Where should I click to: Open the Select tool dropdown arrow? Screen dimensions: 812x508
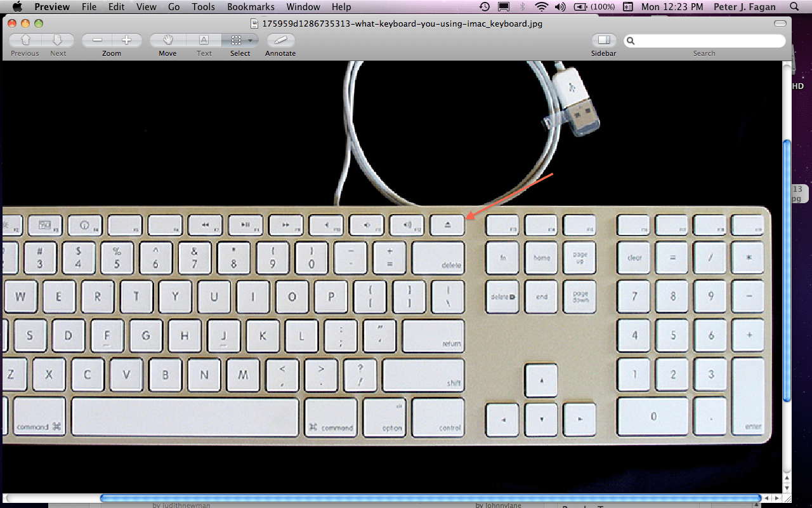click(250, 39)
